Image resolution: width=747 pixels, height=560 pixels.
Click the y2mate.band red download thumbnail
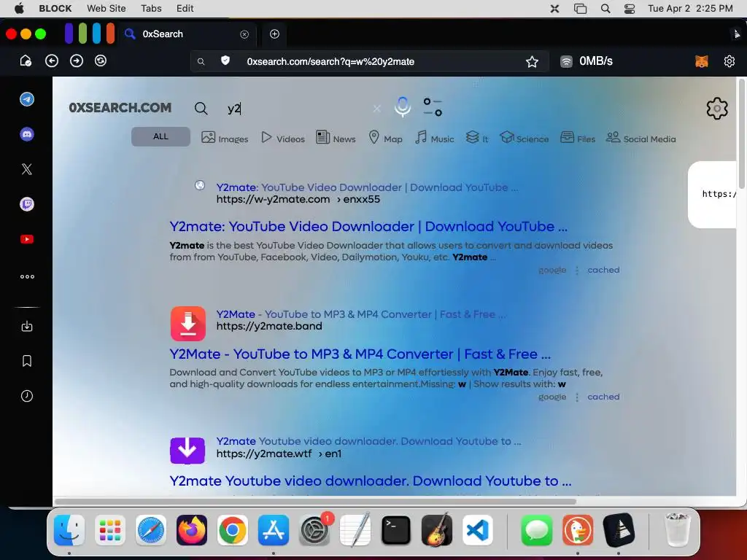point(187,324)
